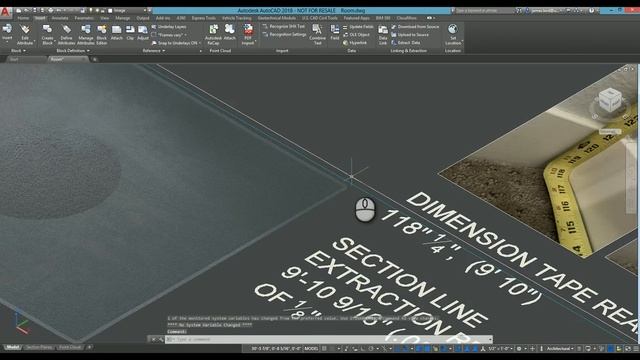This screenshot has height=360, width=640.
Task: Launch the Block Editor
Action: [x=102, y=34]
